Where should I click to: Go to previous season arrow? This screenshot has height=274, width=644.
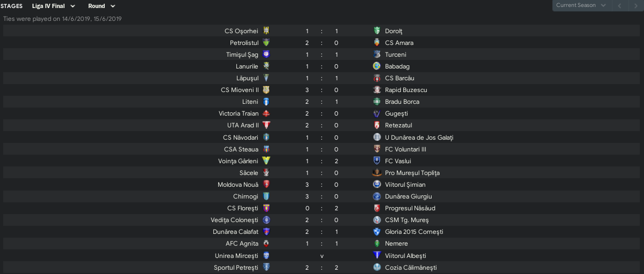[x=619, y=5]
